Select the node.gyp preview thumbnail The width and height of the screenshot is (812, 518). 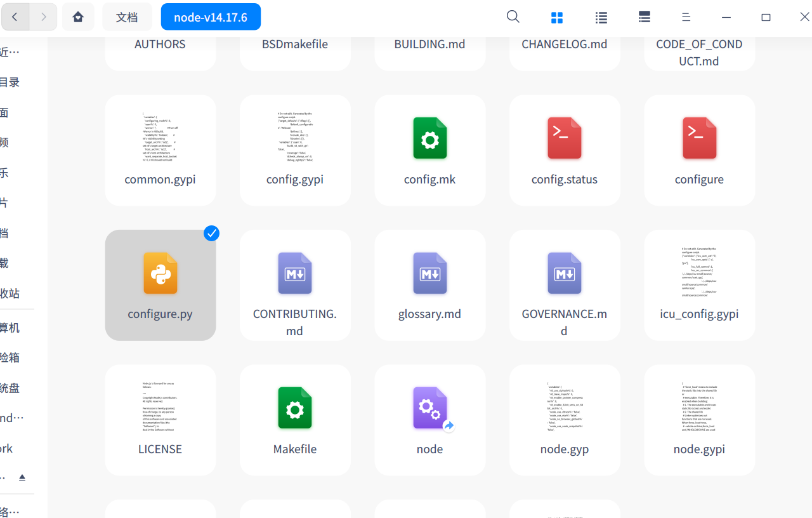[565, 408]
